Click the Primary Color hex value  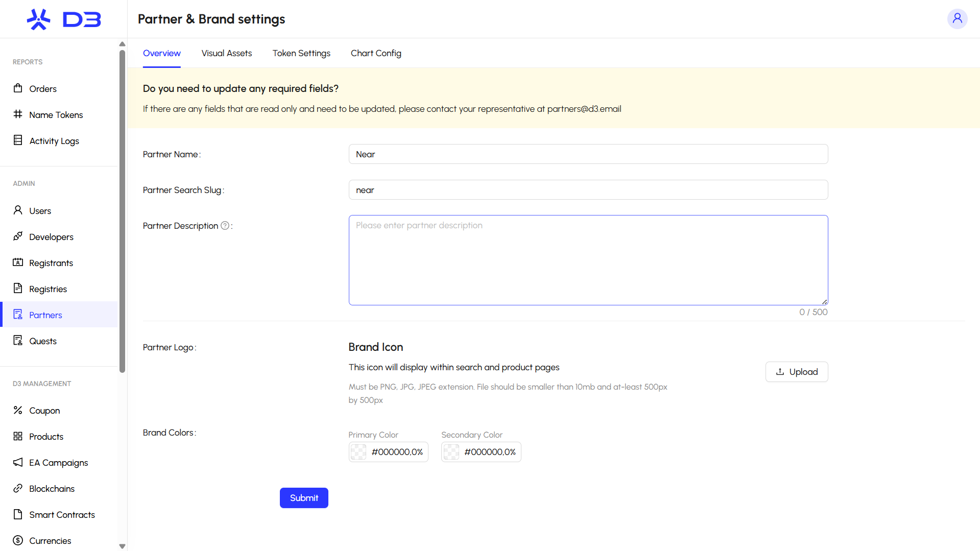(397, 452)
